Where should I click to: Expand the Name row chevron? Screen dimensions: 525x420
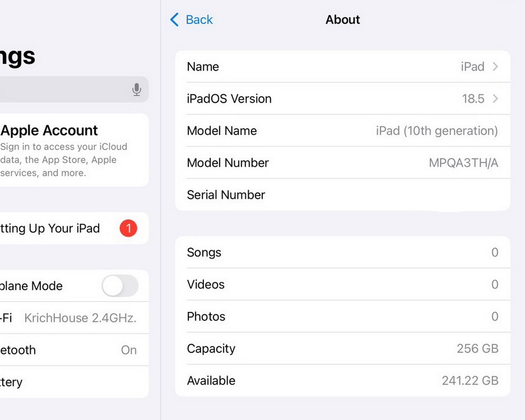coord(495,66)
